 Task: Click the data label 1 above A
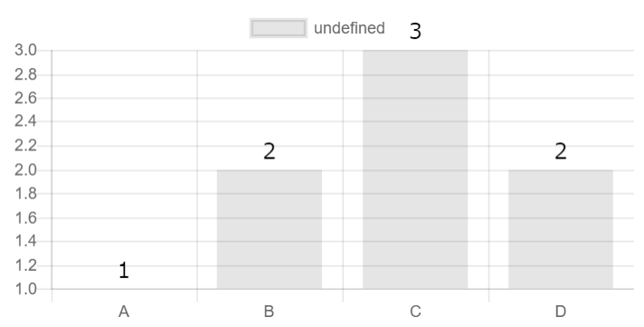coord(124,271)
